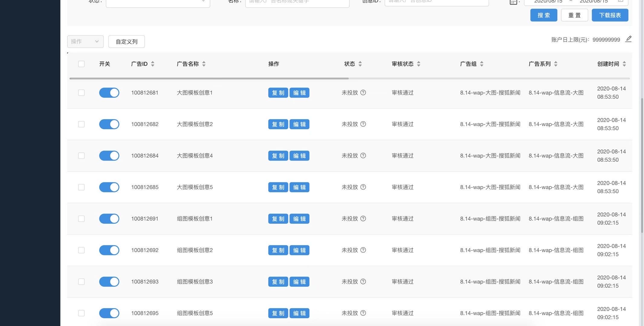Click the help icon next to 未投放 for ad 100812681
This screenshot has height=326, width=644.
(363, 93)
